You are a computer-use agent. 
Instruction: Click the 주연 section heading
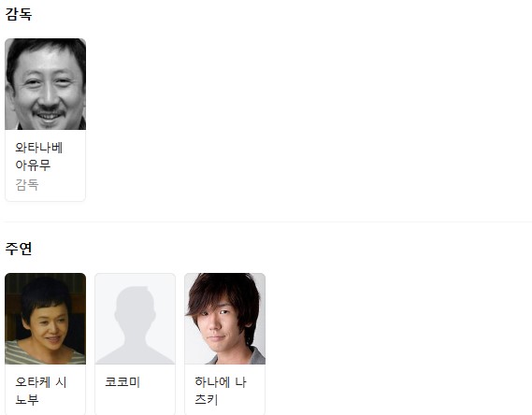19,249
